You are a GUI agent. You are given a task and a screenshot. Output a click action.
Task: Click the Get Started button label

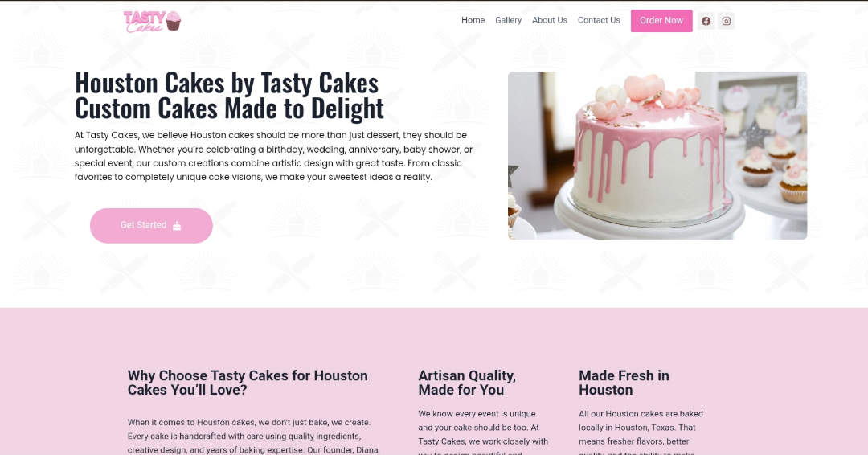click(x=143, y=225)
